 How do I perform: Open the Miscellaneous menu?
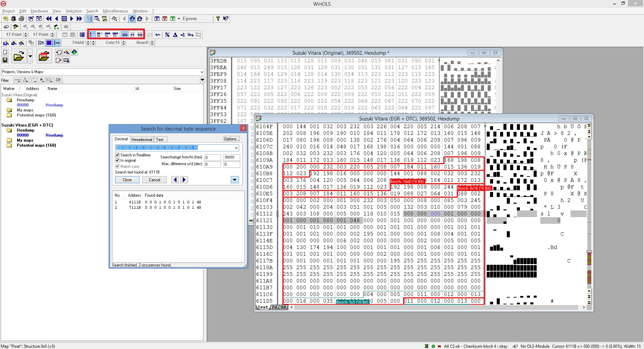pyautogui.click(x=115, y=11)
